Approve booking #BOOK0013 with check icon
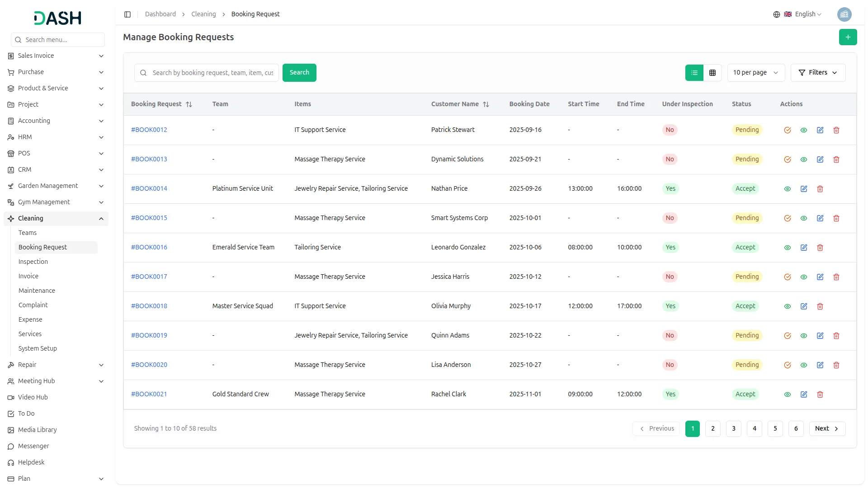 pyautogui.click(x=787, y=160)
